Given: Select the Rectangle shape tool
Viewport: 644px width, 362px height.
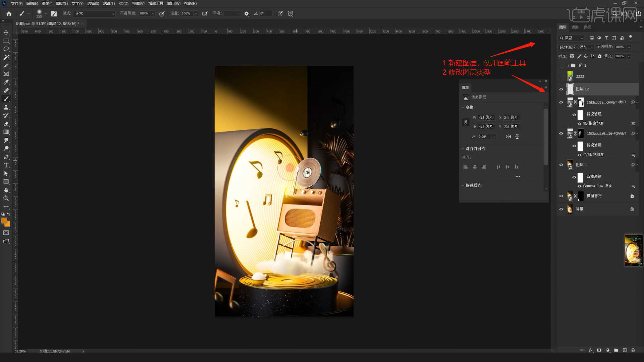Looking at the screenshot, I should (x=6, y=182).
